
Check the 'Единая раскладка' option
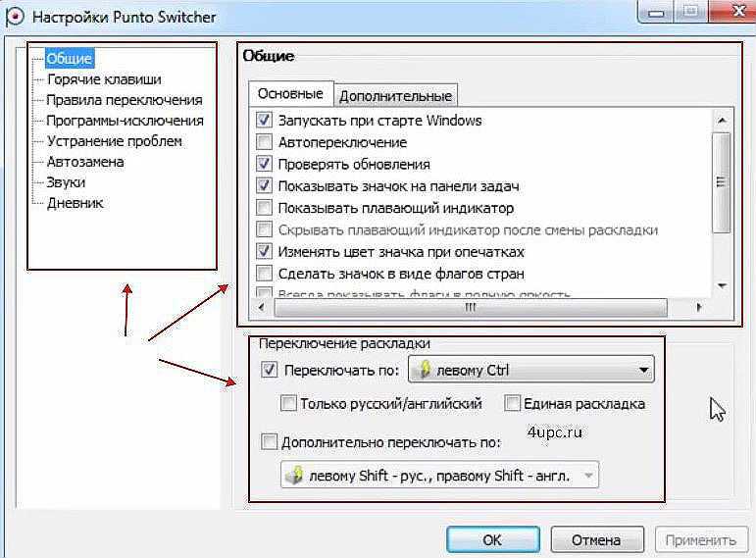tap(512, 403)
